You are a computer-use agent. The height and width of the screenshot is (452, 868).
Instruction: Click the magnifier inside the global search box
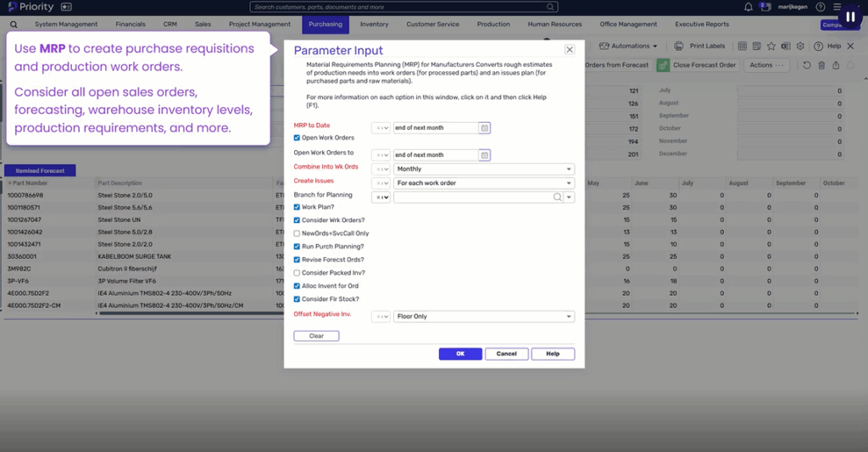[x=550, y=7]
